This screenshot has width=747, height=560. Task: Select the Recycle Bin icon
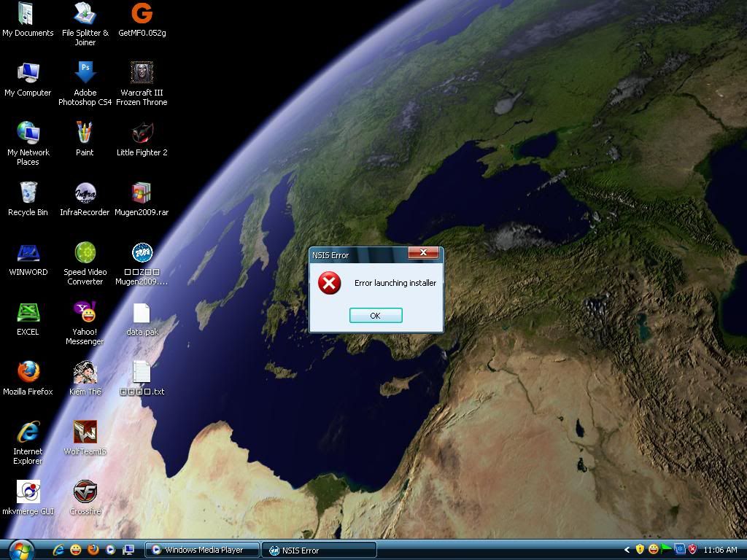click(28, 199)
